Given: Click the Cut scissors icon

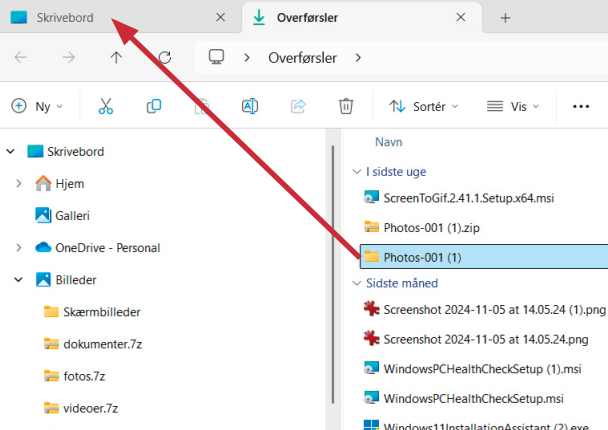Looking at the screenshot, I should [x=105, y=106].
